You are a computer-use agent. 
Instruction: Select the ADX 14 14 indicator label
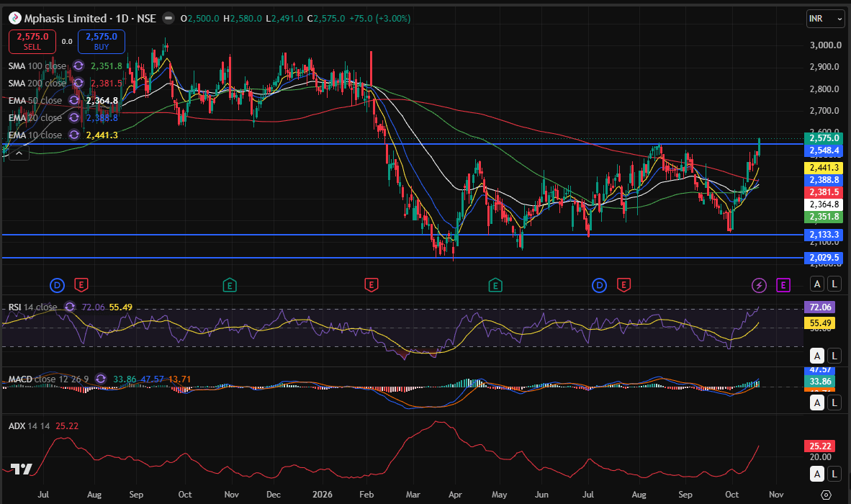pyautogui.click(x=29, y=426)
